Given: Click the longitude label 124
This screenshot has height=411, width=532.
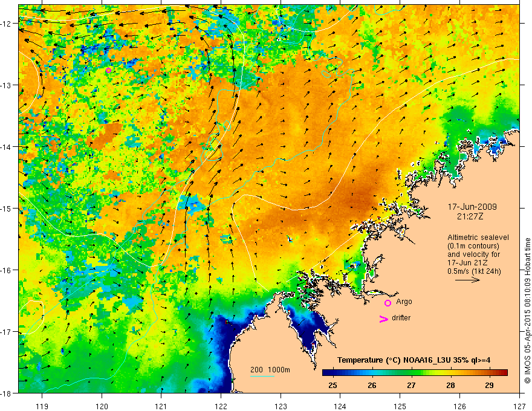Looking at the screenshot, I should (340, 406).
